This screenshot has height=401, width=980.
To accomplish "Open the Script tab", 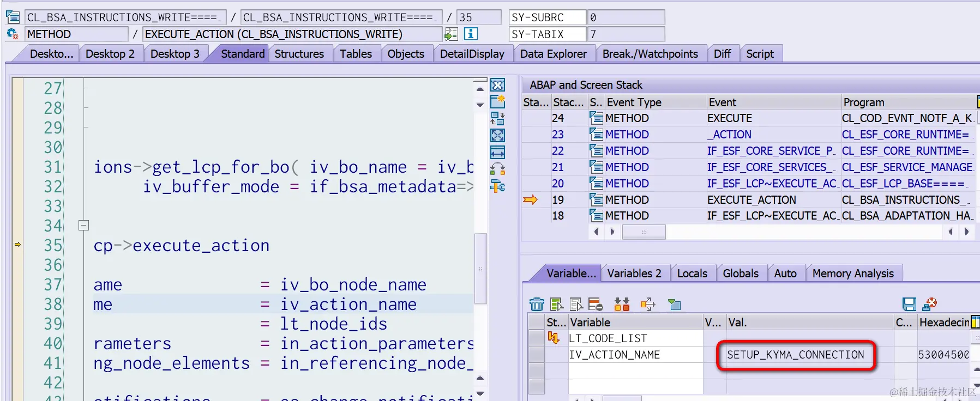I will [x=760, y=54].
